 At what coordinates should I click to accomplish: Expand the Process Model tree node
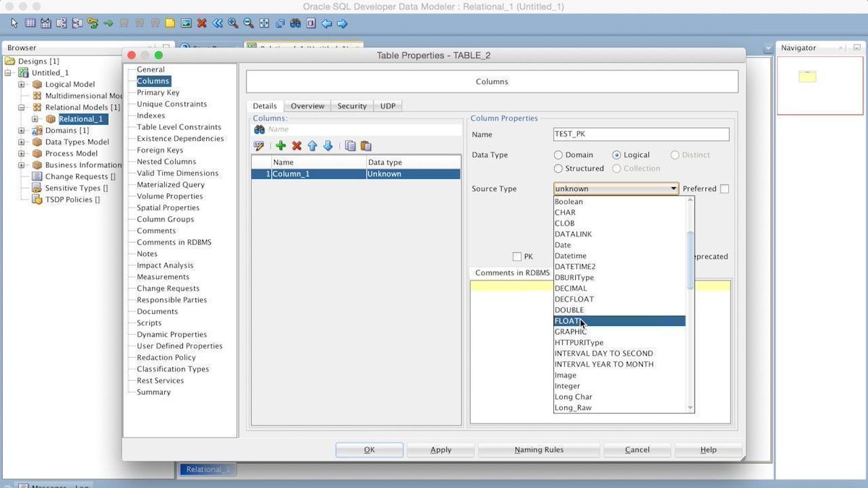coord(22,154)
